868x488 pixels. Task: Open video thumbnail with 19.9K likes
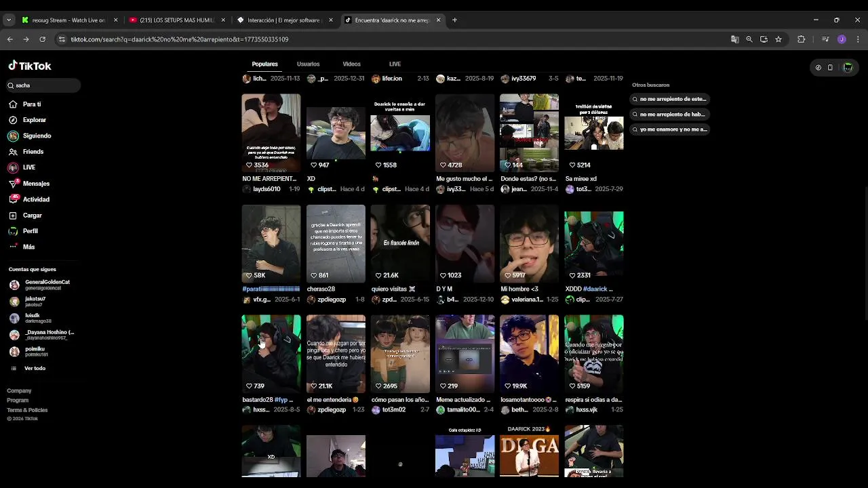click(x=530, y=354)
